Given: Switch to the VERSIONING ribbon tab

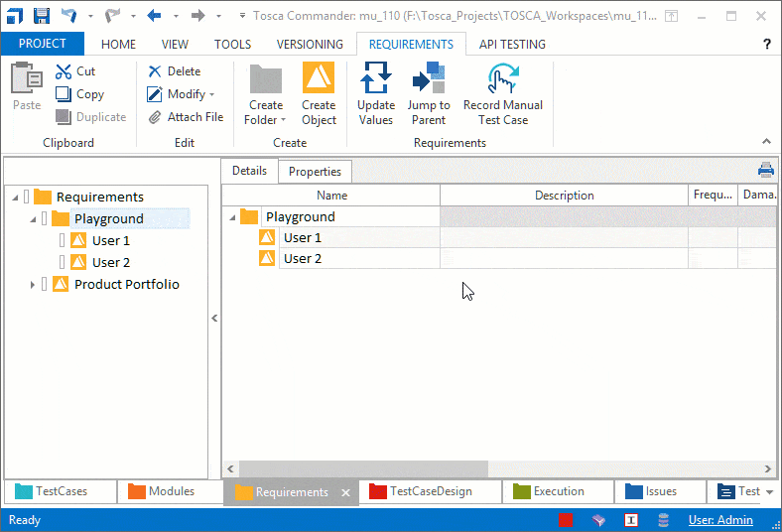Looking at the screenshot, I should click(310, 45).
